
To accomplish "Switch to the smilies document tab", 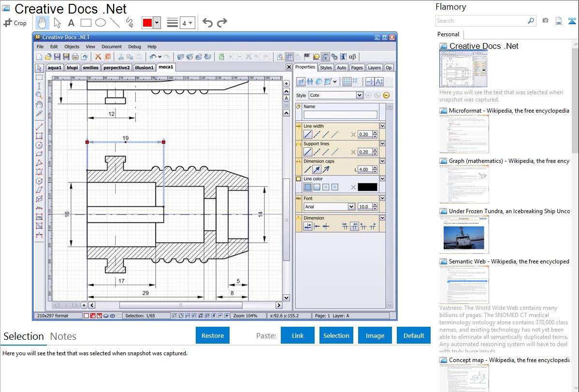I will pos(90,68).
